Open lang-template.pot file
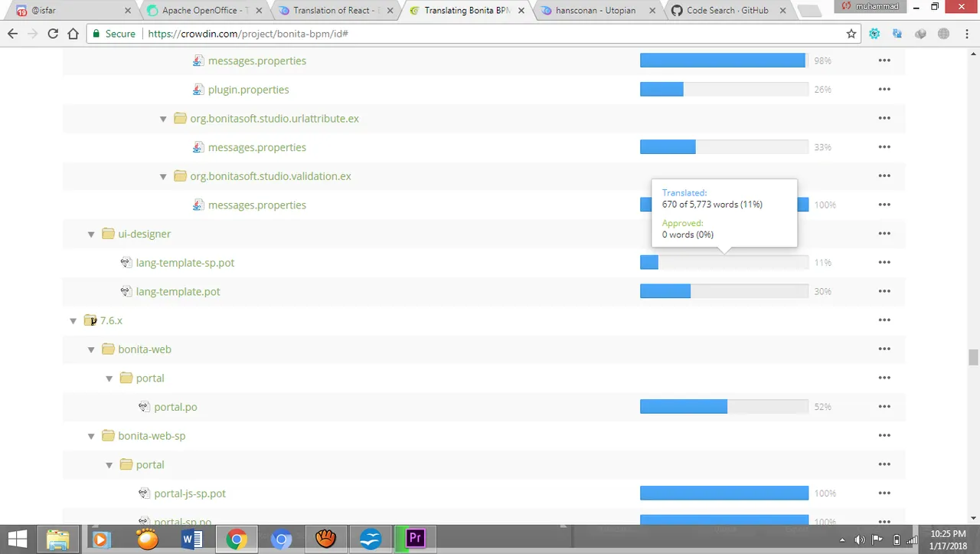 click(x=178, y=292)
